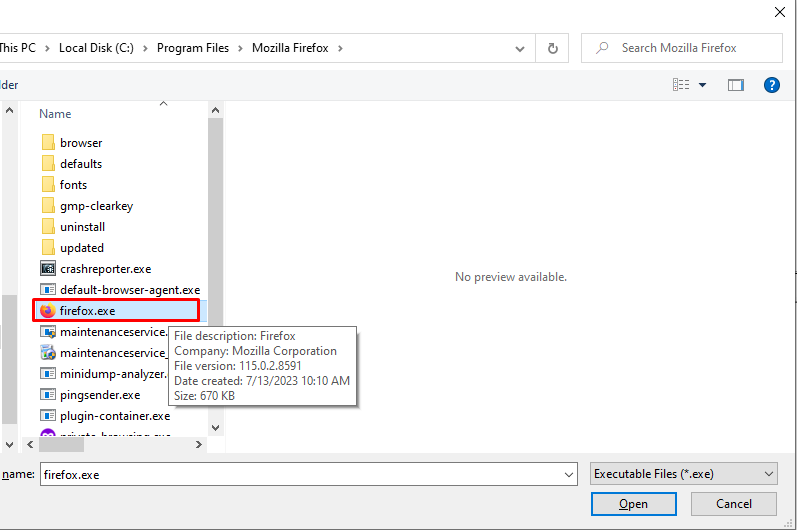Click the search magnifier icon

pos(602,48)
